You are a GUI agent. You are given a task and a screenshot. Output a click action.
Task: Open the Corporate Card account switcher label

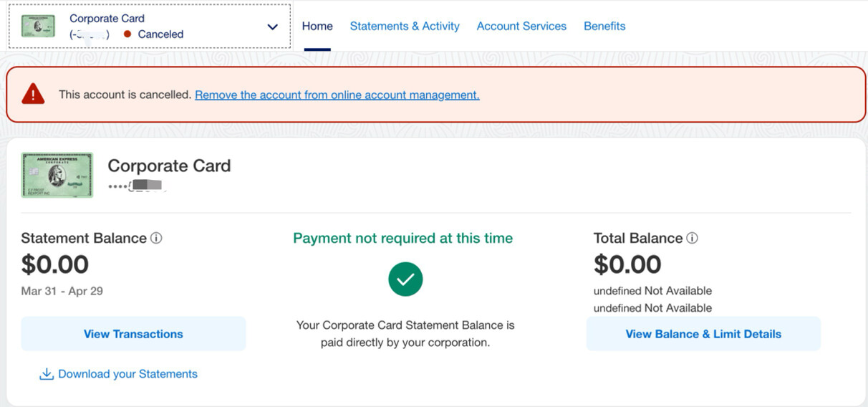pos(107,19)
